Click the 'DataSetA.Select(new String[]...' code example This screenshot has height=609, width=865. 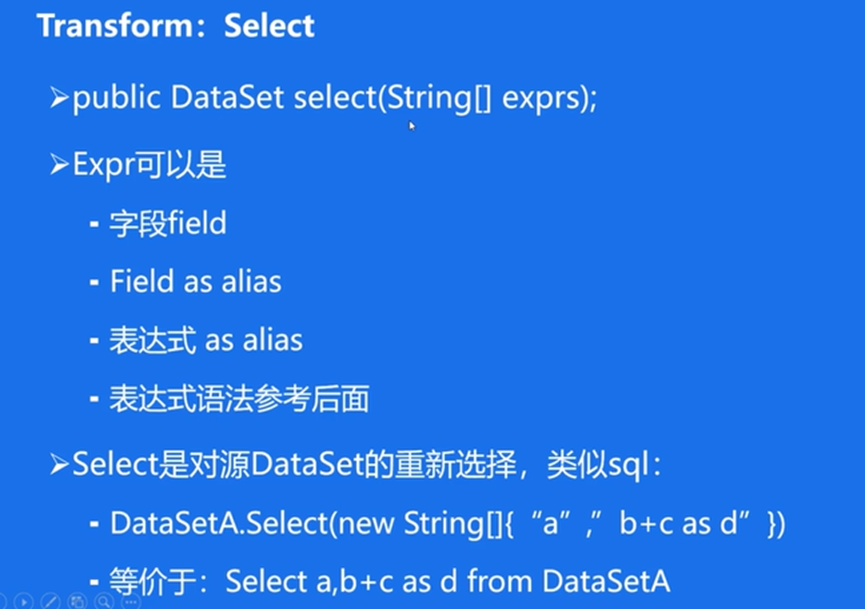click(447, 523)
